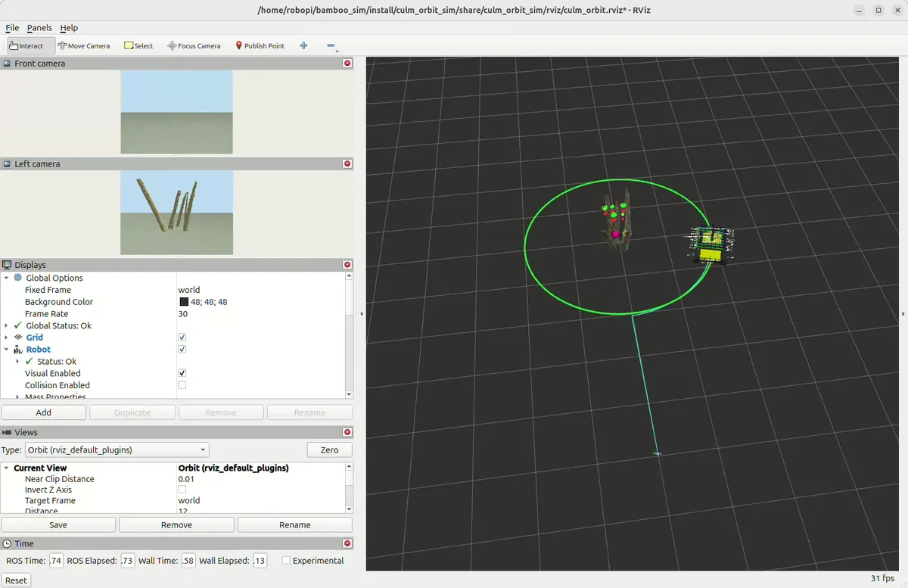
Task: Select the Interact tool
Action: [x=31, y=45]
